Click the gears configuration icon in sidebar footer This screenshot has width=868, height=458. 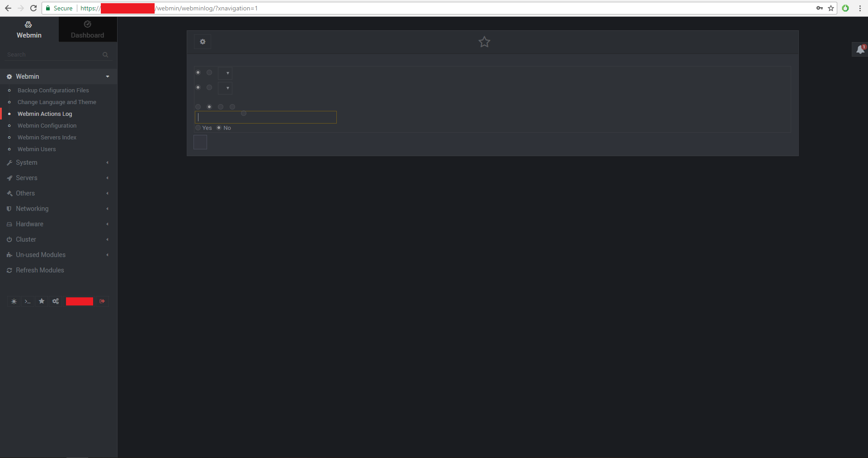[x=55, y=301]
